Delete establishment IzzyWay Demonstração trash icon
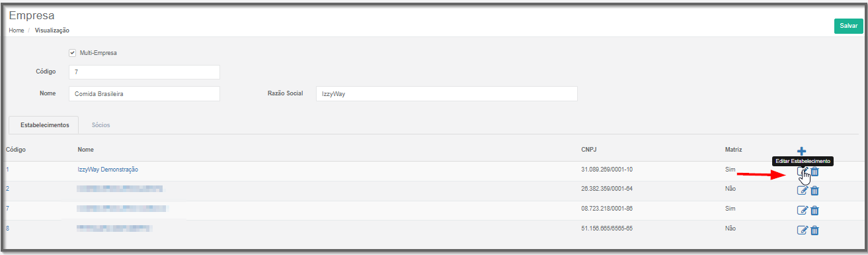Screen dimensions: 868x255 click(814, 172)
